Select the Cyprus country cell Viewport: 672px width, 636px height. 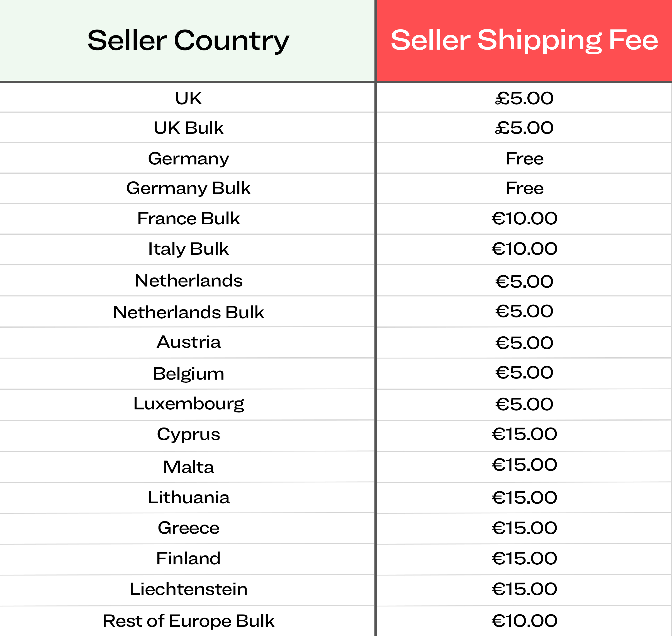(x=188, y=434)
